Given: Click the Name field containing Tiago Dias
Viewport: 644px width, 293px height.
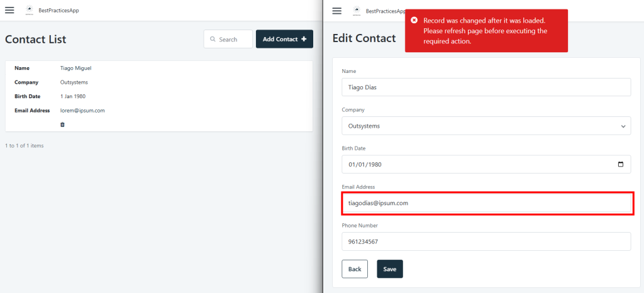Looking at the screenshot, I should 486,87.
